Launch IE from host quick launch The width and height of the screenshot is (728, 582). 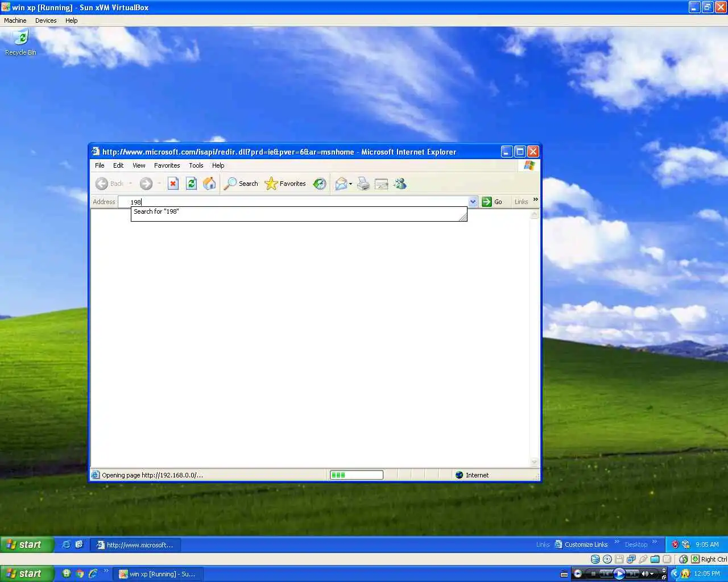coord(93,573)
